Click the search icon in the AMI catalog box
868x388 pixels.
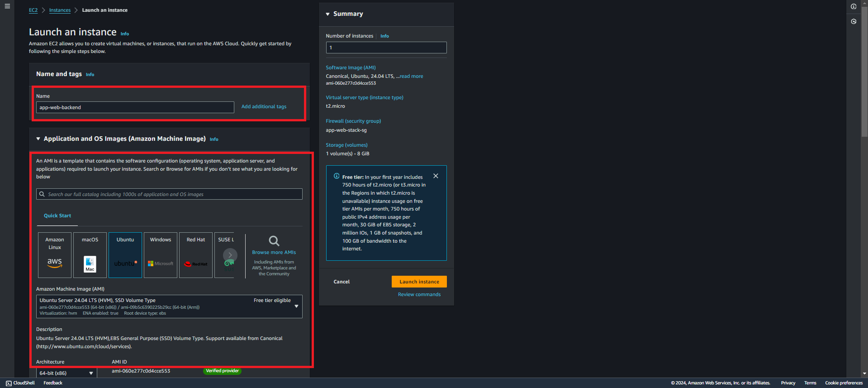pos(42,194)
